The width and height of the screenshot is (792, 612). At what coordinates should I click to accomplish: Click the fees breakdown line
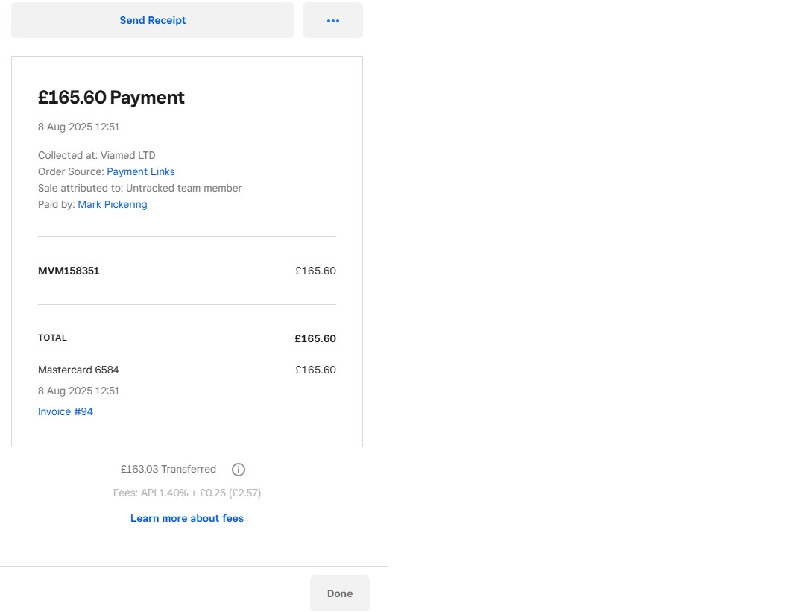(x=187, y=492)
